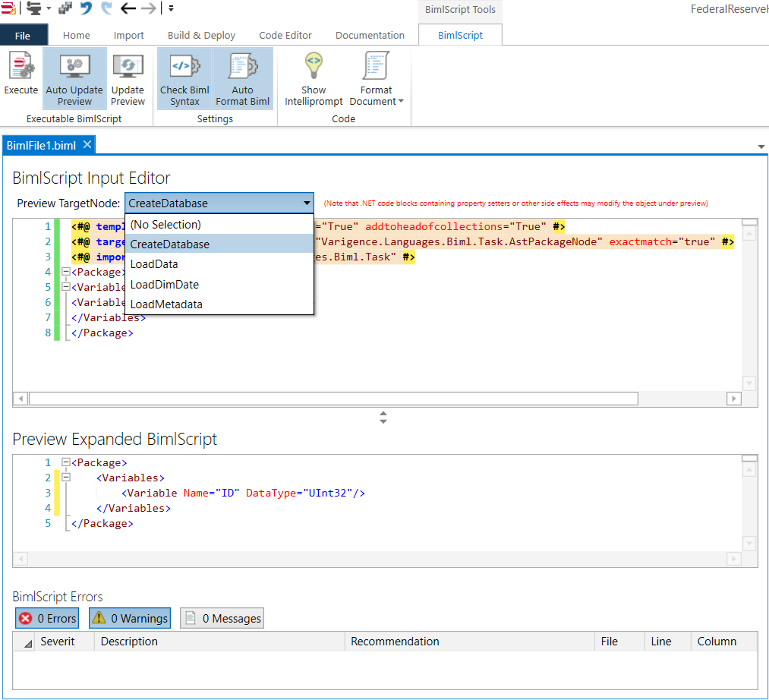
Task: Collapse the Package element in the preview
Action: click(x=65, y=462)
